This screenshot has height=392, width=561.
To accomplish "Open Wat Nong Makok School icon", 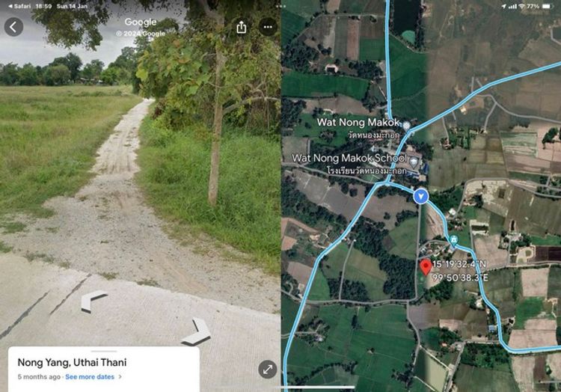I will 414,162.
